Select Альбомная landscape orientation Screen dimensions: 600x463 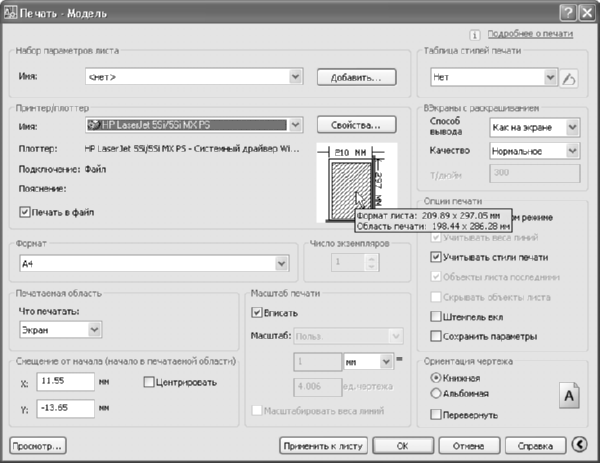tap(436, 393)
